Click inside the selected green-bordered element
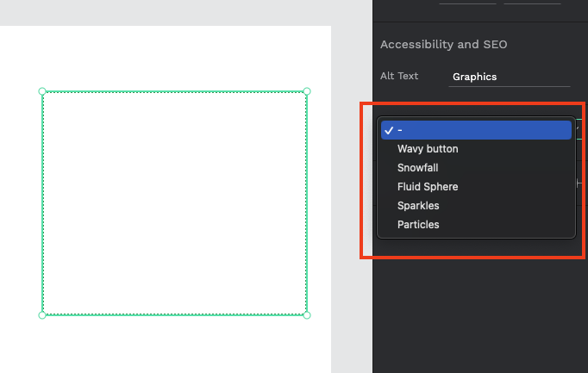The width and height of the screenshot is (588, 373). (174, 203)
